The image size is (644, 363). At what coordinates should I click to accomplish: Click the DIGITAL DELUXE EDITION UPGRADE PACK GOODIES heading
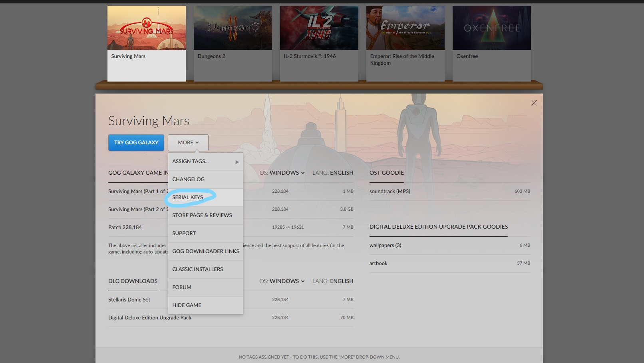439,227
